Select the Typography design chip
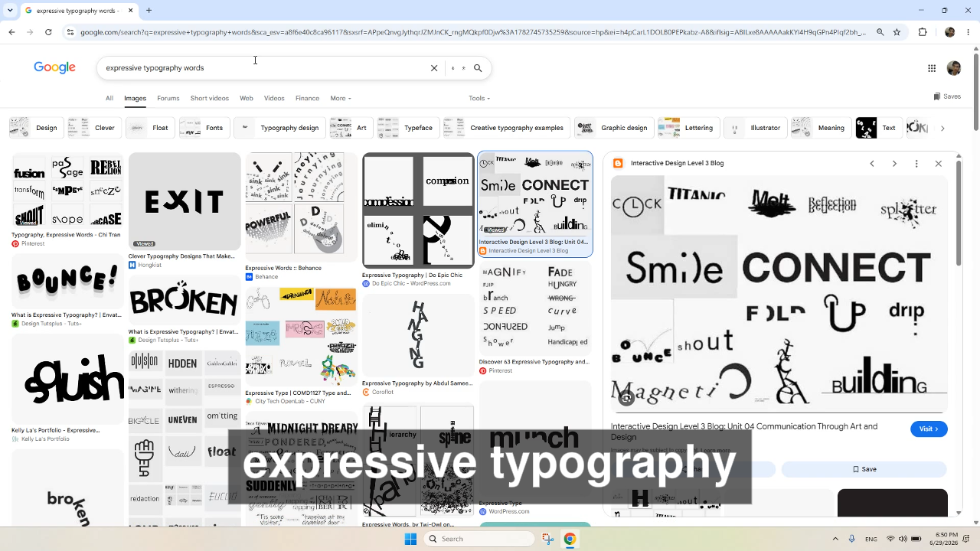The image size is (980, 551). (279, 128)
